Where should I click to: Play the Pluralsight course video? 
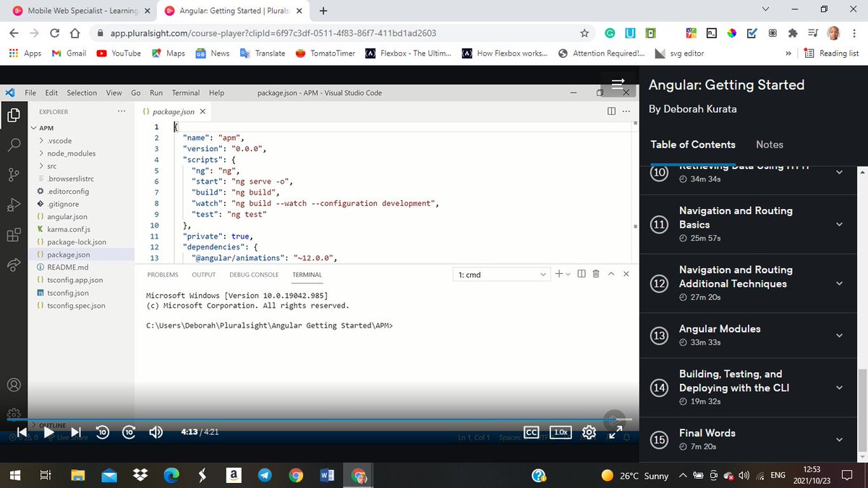click(x=48, y=432)
